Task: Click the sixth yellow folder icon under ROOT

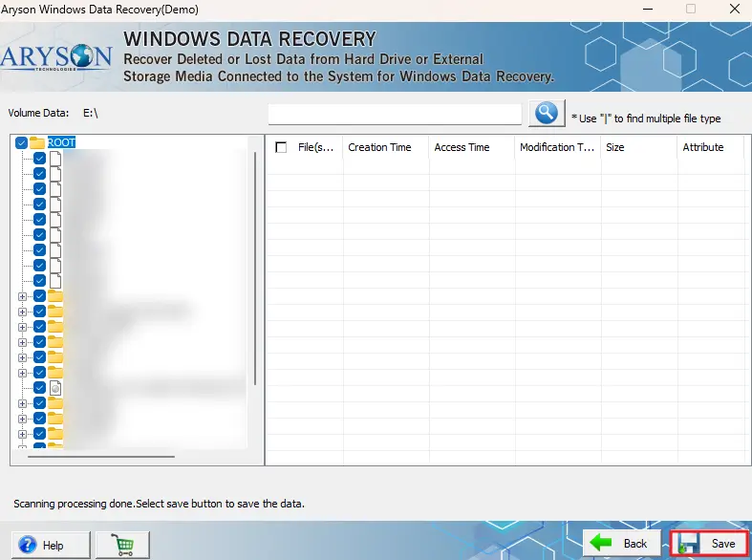Action: click(55, 373)
